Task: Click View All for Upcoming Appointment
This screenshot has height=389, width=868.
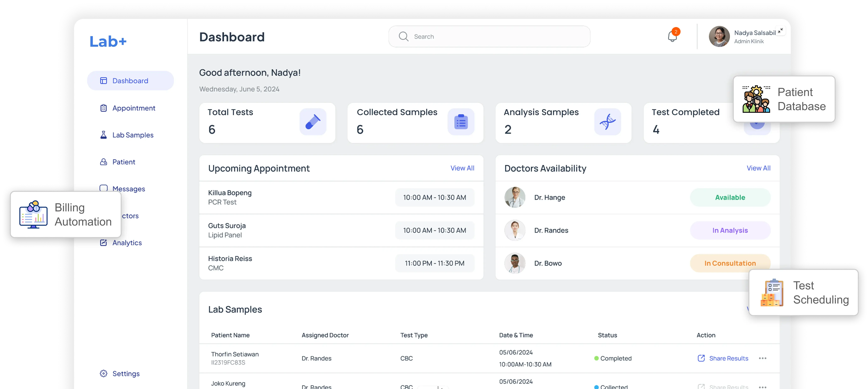Action: (462, 168)
